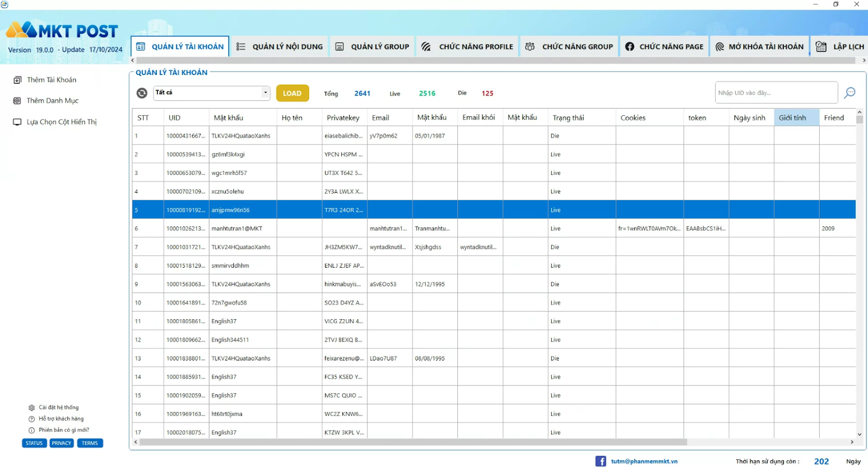
Task: Click the Quản Lý Nội Dung list icon
Action: 241,47
